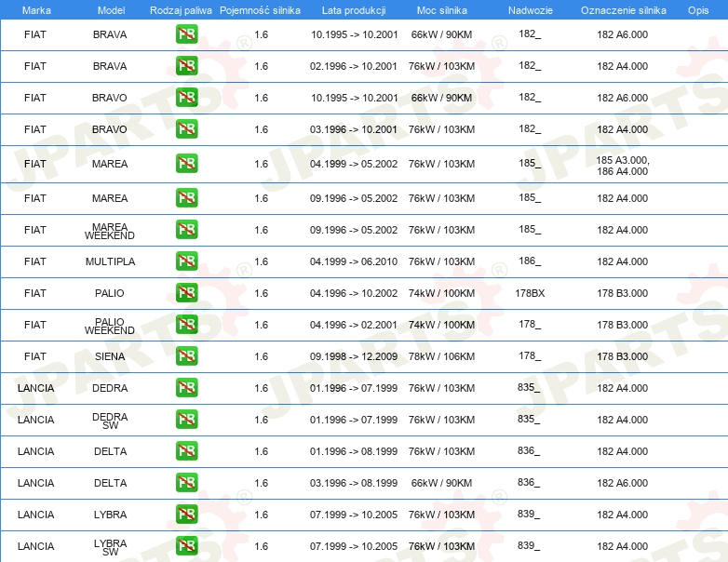728x562 pixels.
Task: Click date range 02.1996 -> 10.2001
Action: click(x=354, y=66)
